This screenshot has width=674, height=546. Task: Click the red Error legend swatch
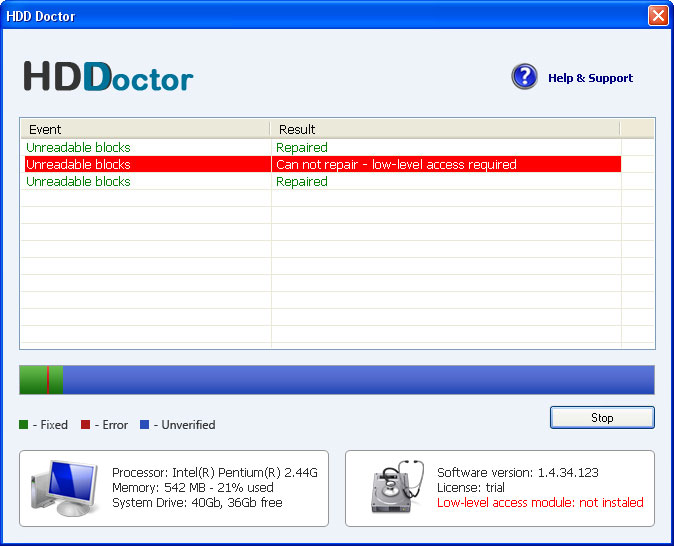(x=85, y=425)
